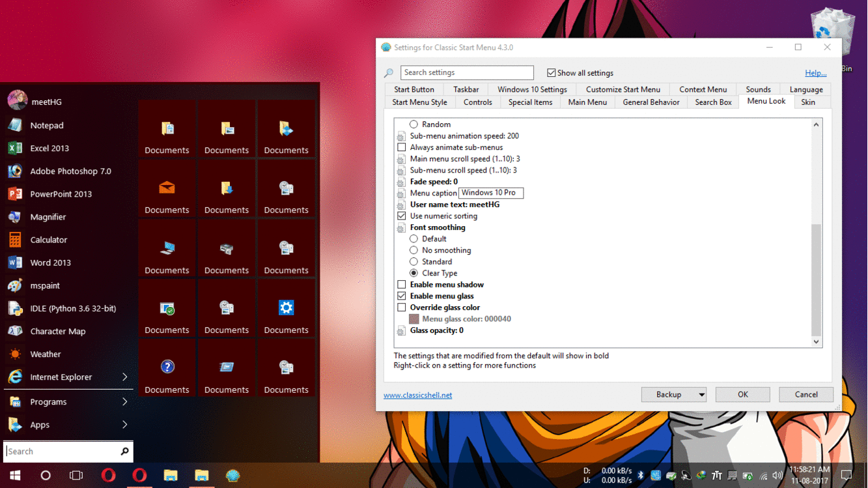Select No smoothing option
Screen dimensions: 868x488
click(413, 250)
